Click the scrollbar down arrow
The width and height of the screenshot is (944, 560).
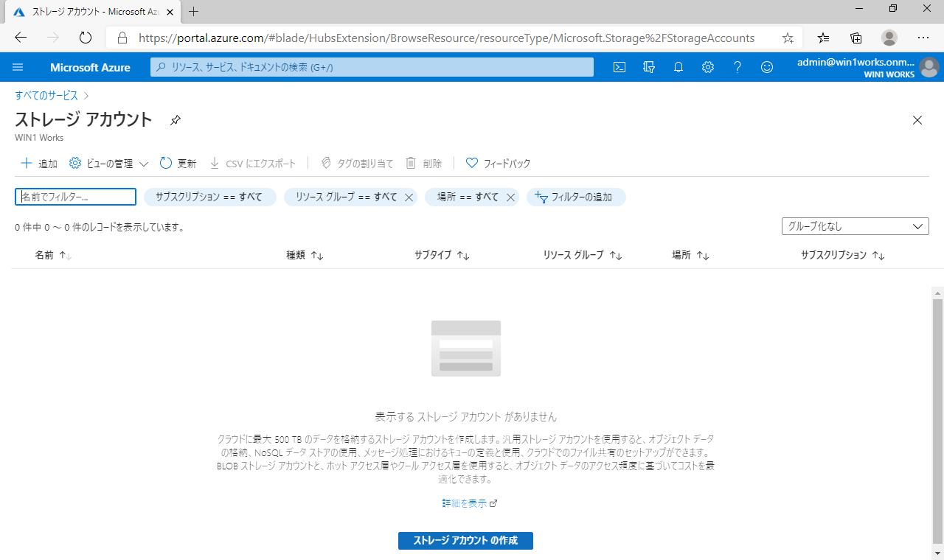click(x=937, y=553)
